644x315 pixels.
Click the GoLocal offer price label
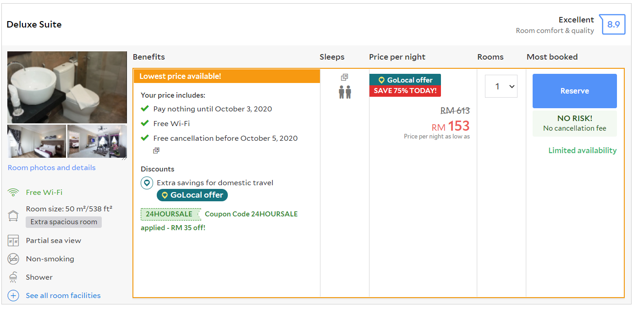tap(405, 80)
